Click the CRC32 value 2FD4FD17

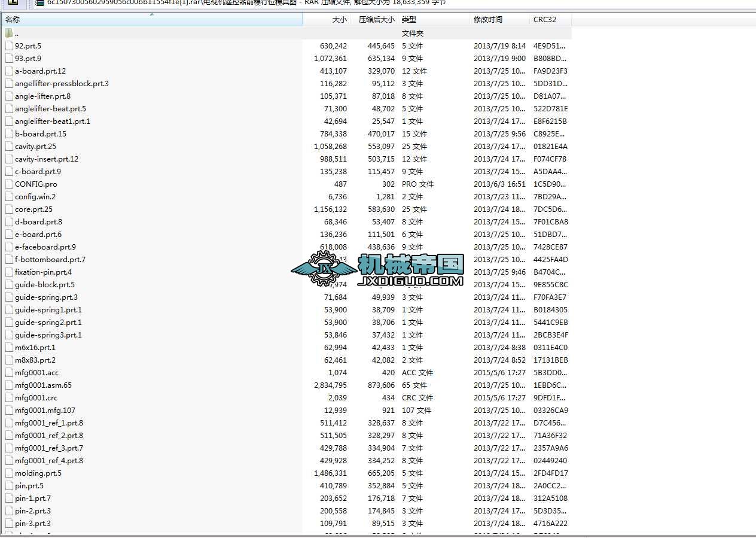(x=551, y=473)
